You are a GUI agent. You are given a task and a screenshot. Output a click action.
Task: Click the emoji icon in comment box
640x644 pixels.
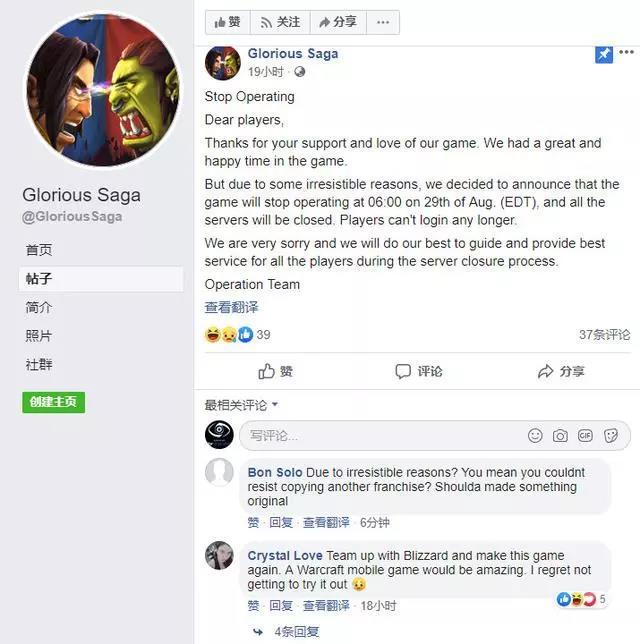point(535,435)
